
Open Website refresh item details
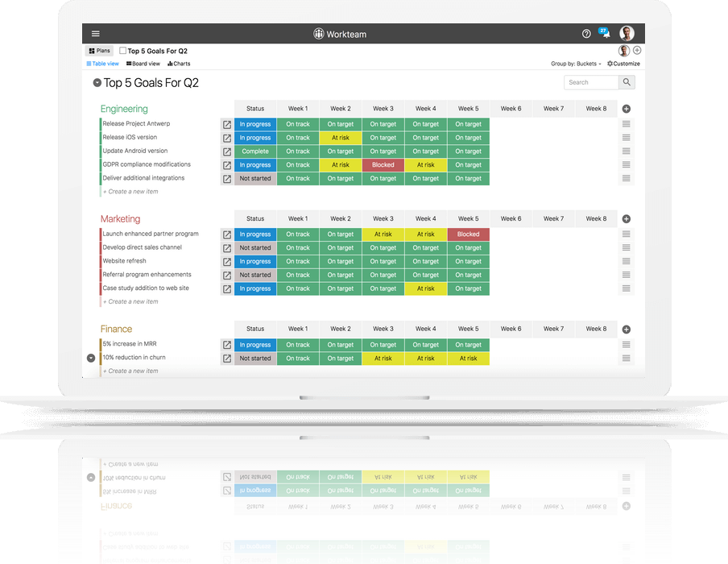point(227,262)
